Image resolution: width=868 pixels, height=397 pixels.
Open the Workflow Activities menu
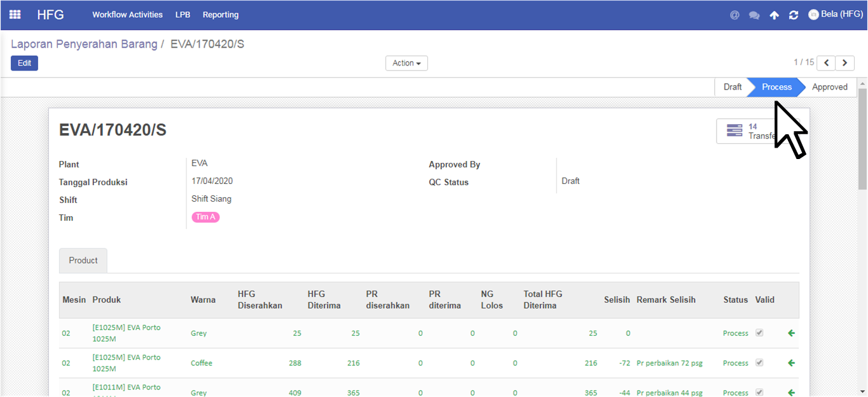(x=127, y=15)
